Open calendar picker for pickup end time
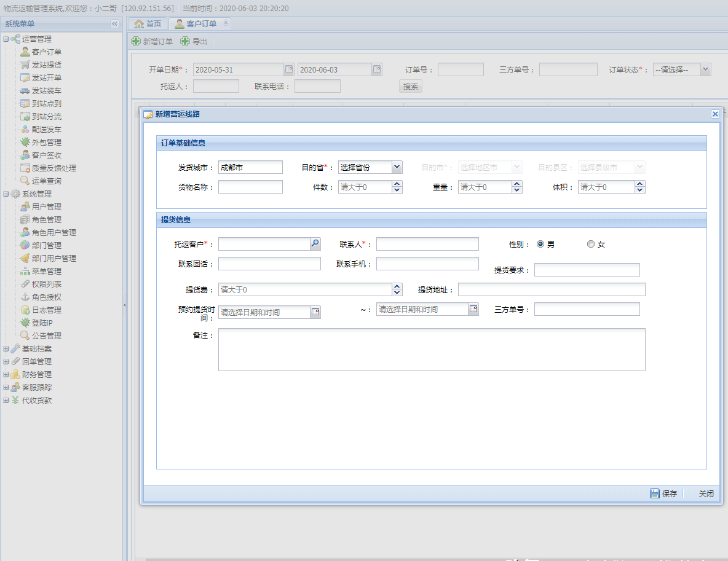Image resolution: width=728 pixels, height=561 pixels. (473, 309)
